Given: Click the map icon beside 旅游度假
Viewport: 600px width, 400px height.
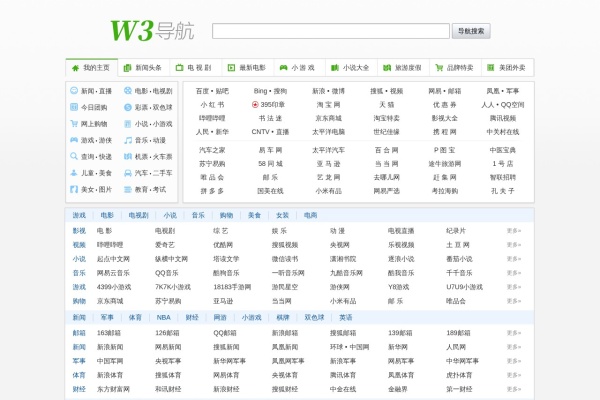Looking at the screenshot, I should pos(387,68).
